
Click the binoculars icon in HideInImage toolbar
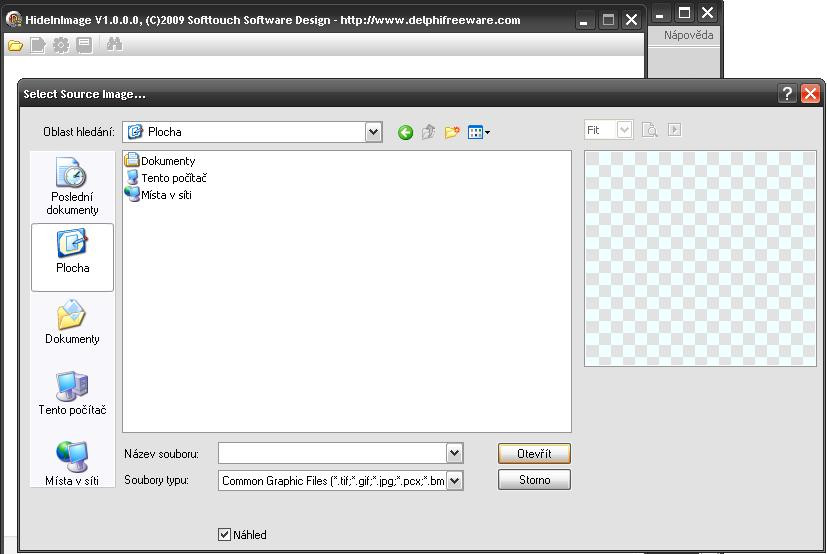[x=114, y=44]
